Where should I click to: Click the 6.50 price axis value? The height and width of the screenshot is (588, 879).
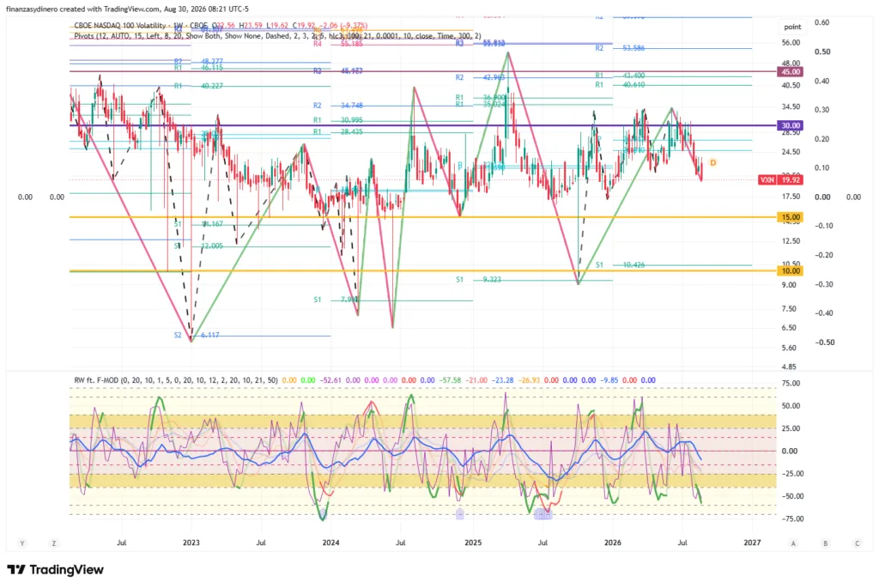point(790,327)
